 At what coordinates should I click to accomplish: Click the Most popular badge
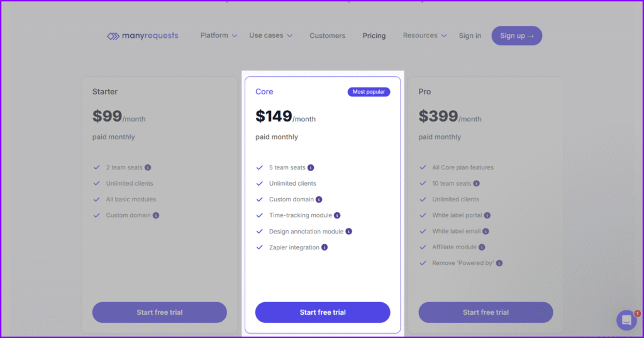[369, 92]
